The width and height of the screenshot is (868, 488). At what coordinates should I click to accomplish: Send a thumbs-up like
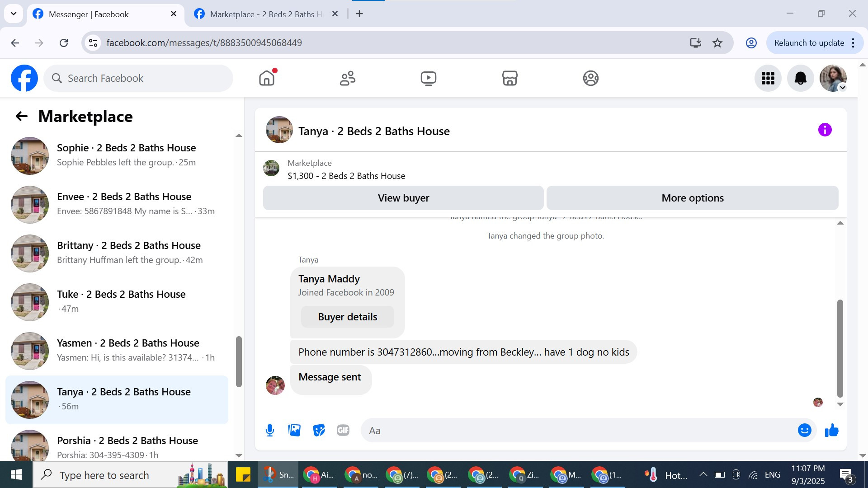coord(832,431)
